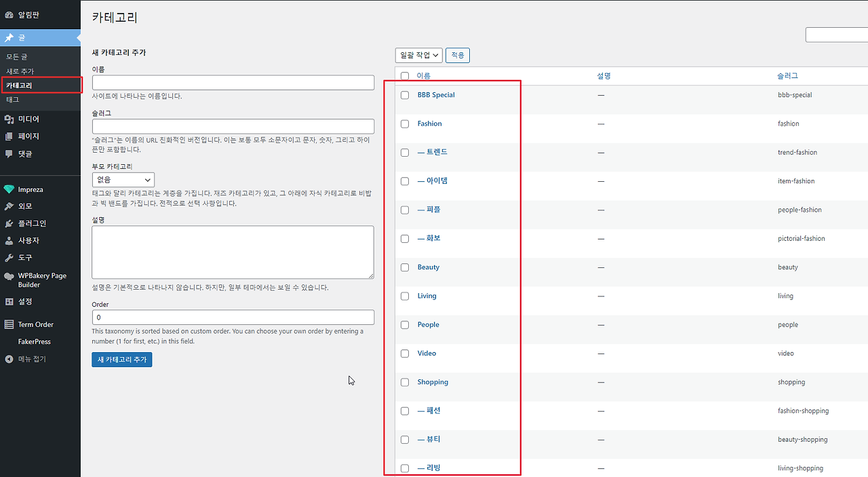Screen dimensions: 868x477
Task: Open 카테고리 submenu item
Action: point(19,85)
